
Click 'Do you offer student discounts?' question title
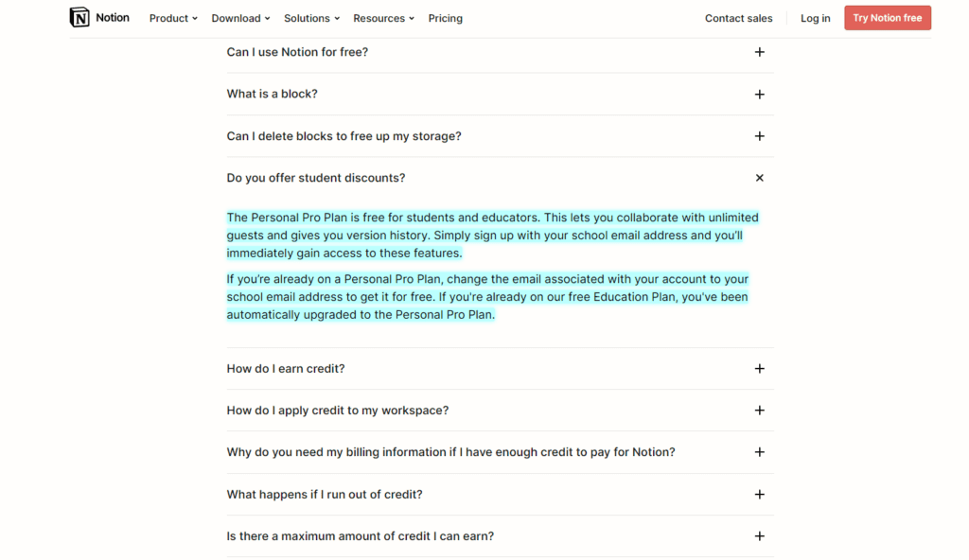[316, 178]
